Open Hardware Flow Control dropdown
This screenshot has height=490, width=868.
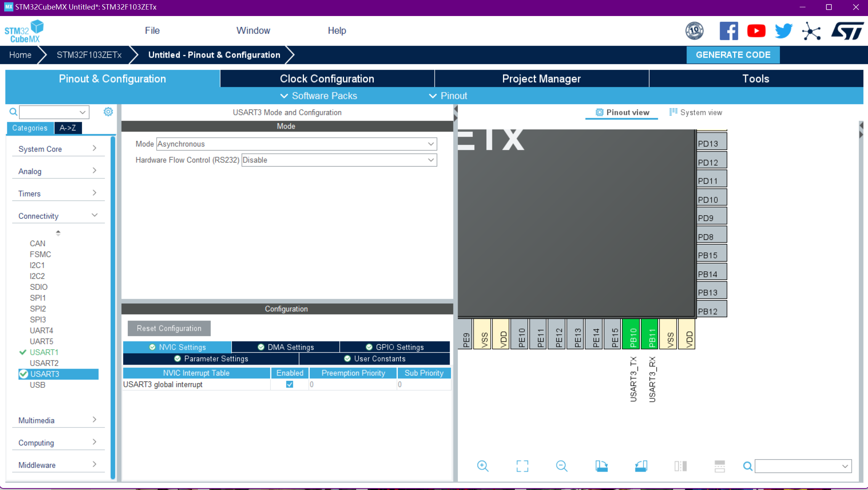pos(339,160)
